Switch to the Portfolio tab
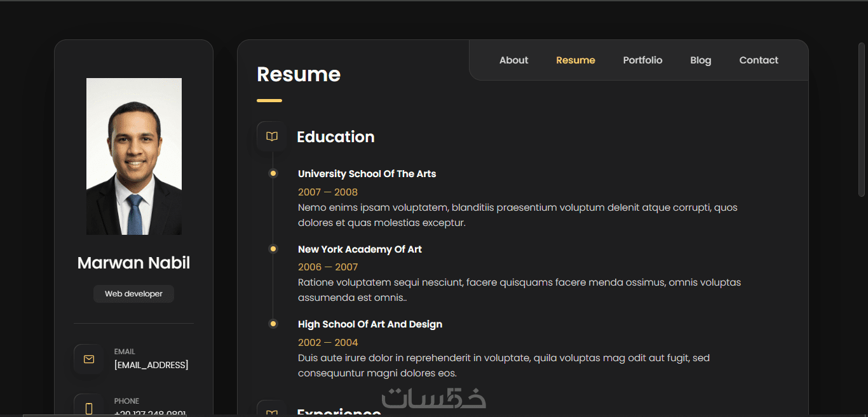 pos(642,60)
